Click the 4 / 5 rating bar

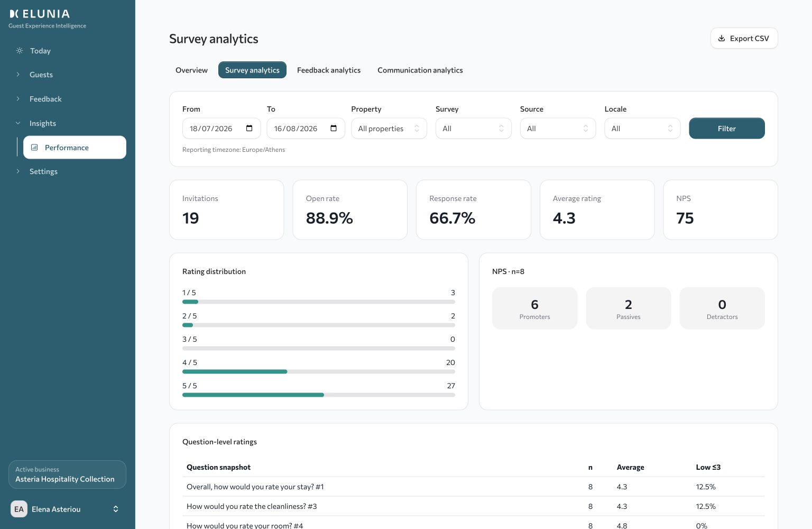pos(319,371)
